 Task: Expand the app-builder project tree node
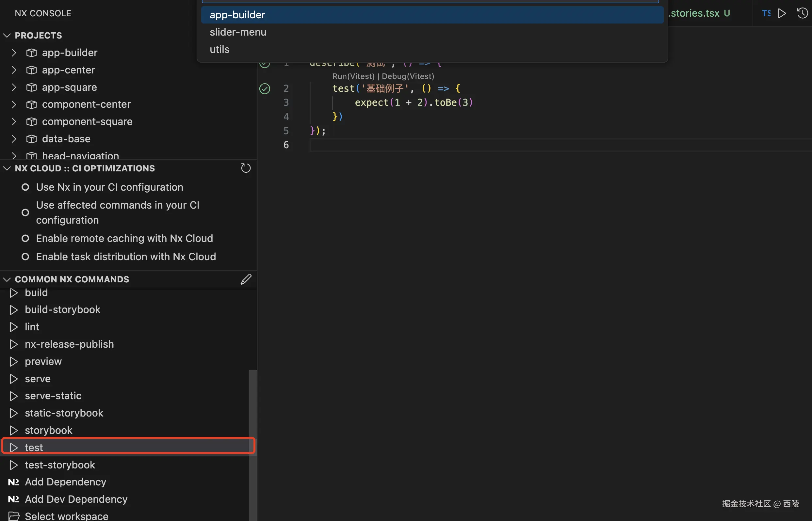point(14,53)
